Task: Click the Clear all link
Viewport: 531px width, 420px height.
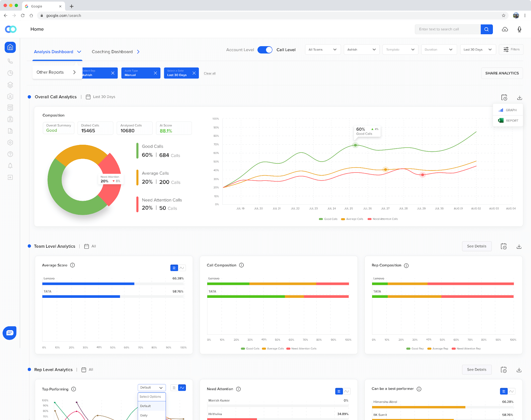Action: click(x=209, y=73)
